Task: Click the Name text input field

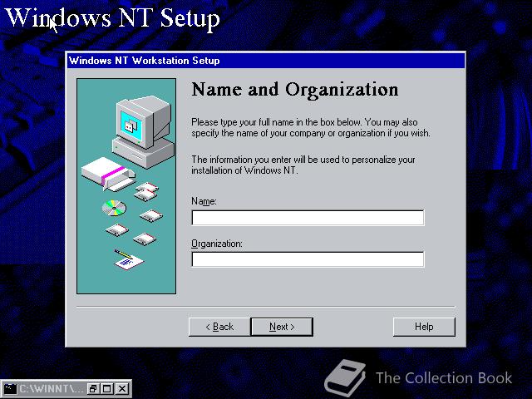Action: click(x=308, y=218)
